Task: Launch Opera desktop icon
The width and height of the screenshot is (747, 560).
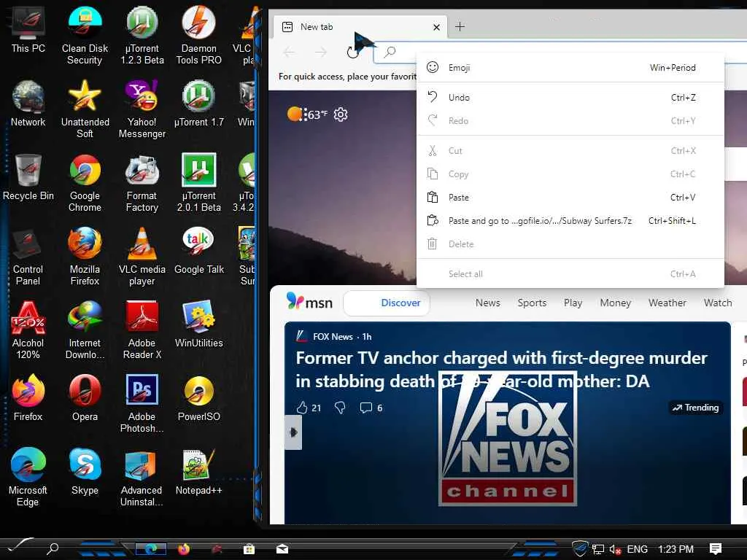Action: (x=85, y=398)
